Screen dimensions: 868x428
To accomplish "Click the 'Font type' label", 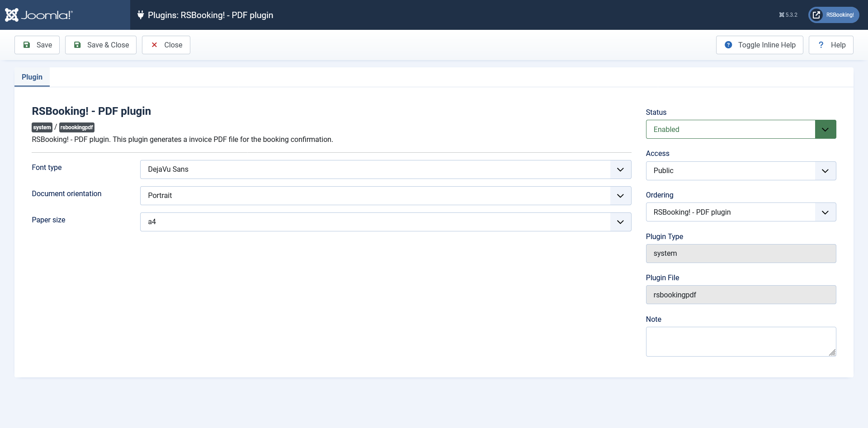I will [47, 167].
